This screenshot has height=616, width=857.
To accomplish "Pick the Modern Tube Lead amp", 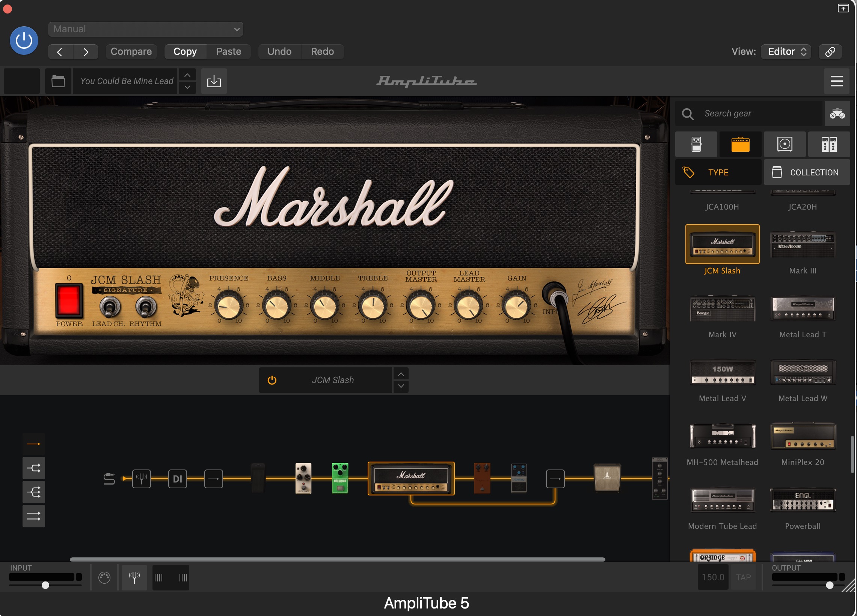I will (x=722, y=500).
